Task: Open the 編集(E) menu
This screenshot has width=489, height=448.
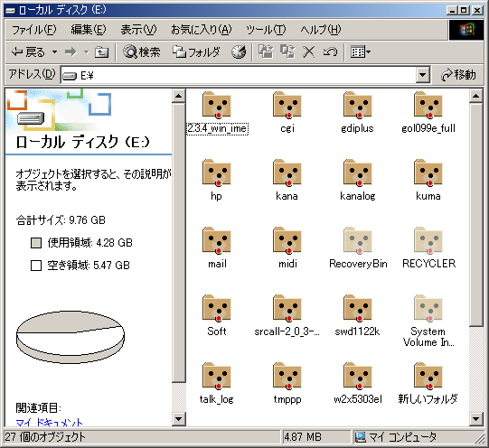Action: click(x=89, y=30)
